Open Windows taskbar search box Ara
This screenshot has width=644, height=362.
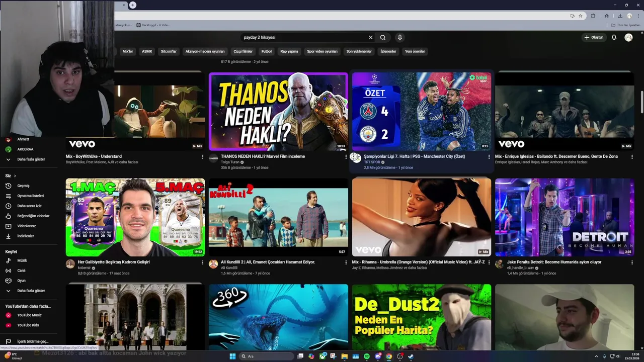266,356
